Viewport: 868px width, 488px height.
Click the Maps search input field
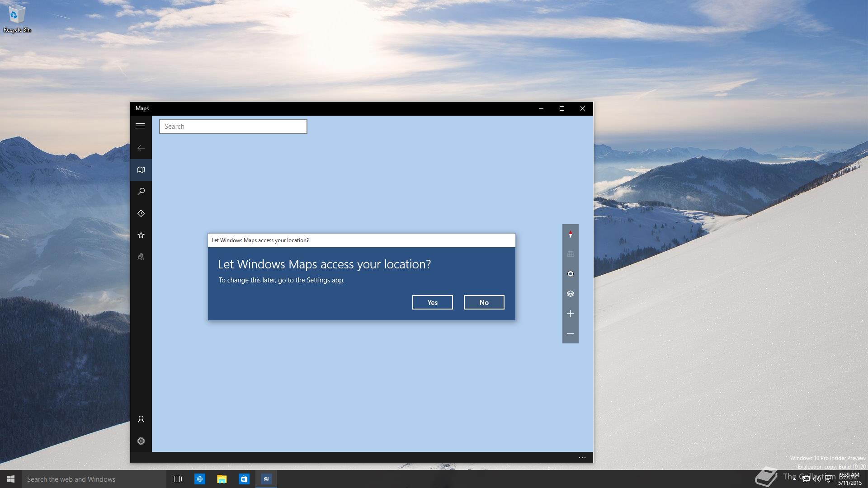coord(233,127)
